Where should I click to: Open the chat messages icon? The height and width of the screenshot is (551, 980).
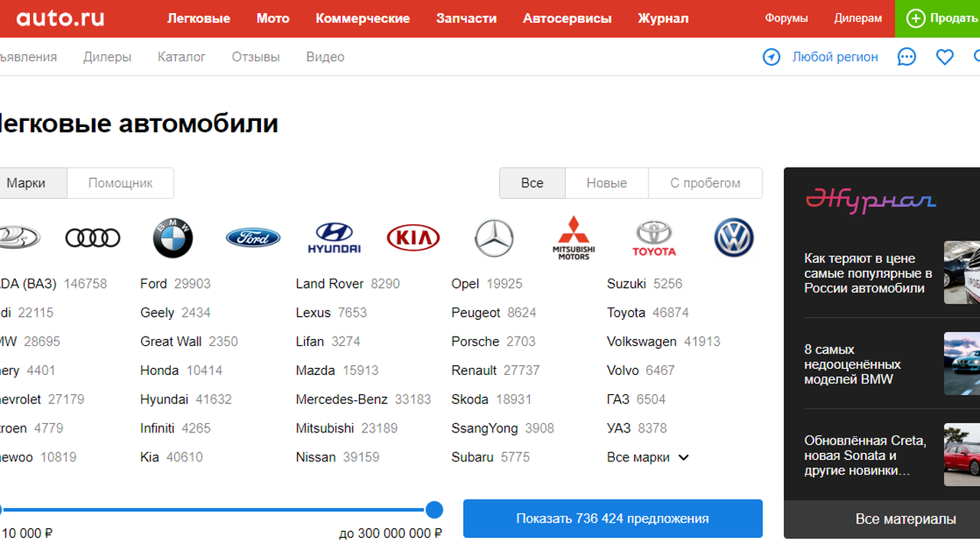[906, 57]
